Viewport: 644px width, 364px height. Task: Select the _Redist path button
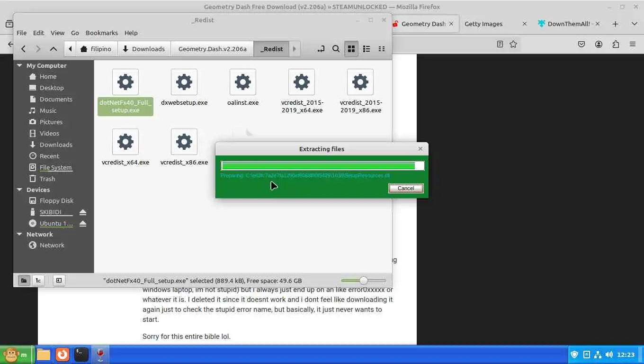tap(271, 49)
